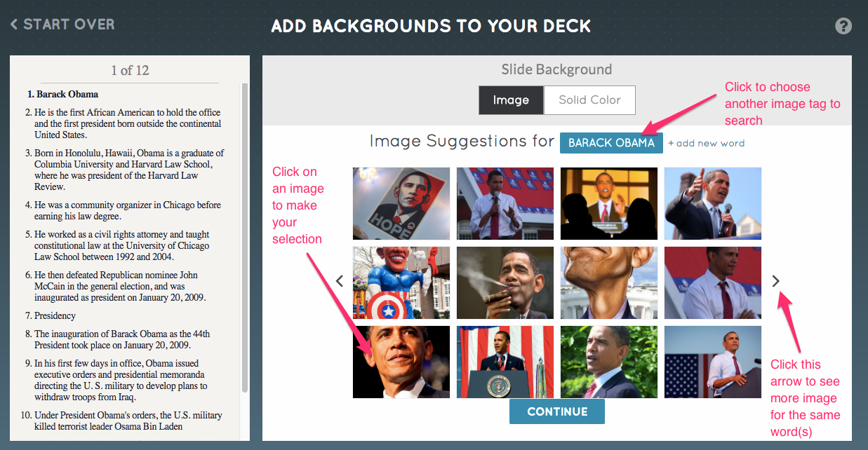Select the close-up face on black background
The width and height of the screenshot is (868, 450).
[x=401, y=362]
